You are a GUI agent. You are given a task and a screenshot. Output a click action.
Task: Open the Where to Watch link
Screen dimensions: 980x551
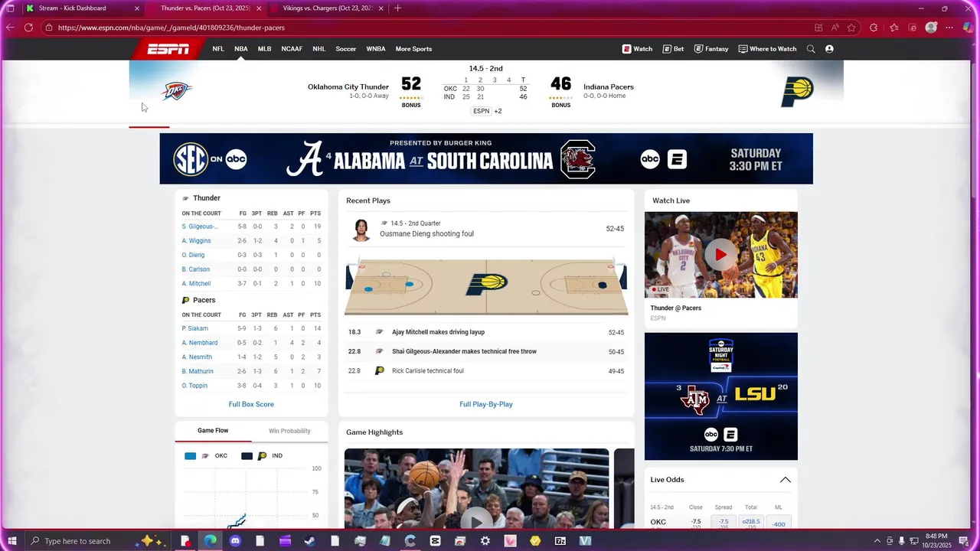click(767, 49)
